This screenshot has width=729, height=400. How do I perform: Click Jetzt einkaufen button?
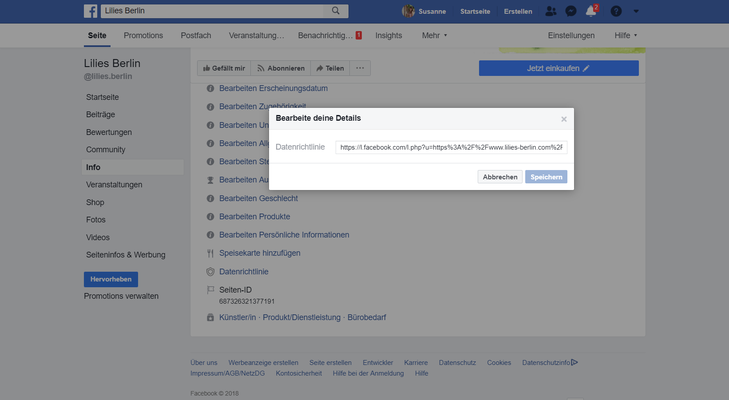coord(559,68)
